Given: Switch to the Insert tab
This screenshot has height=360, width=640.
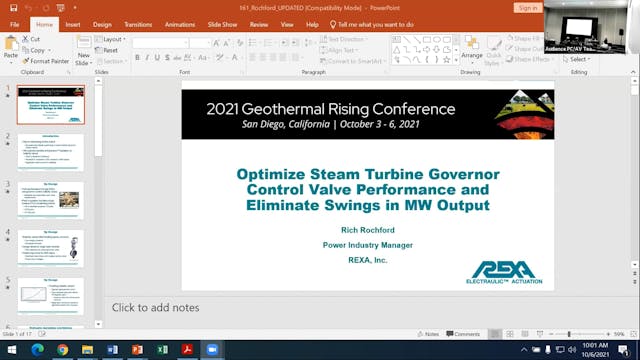Looking at the screenshot, I should [x=73, y=24].
